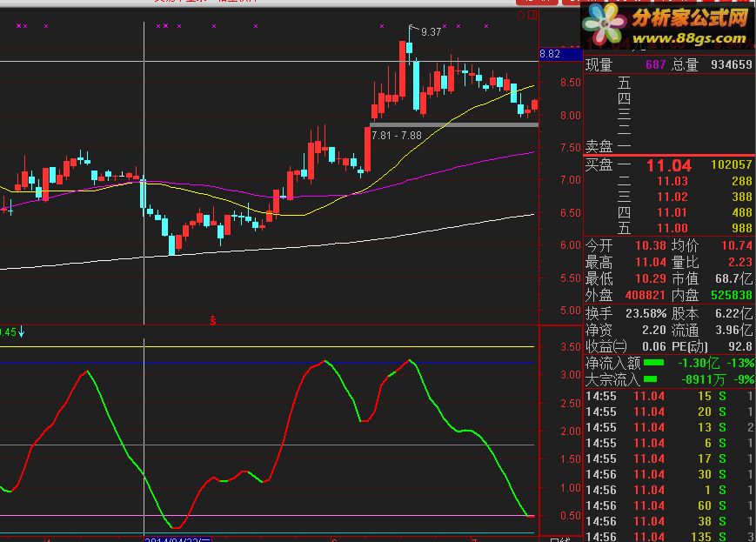Viewport: 756px width, 542px height.
Task: Select the 14:55 tick row with volume 15
Action: pos(670,397)
